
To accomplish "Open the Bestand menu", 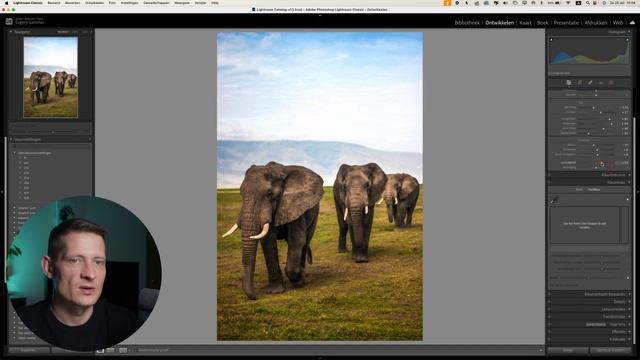I will (53, 3).
